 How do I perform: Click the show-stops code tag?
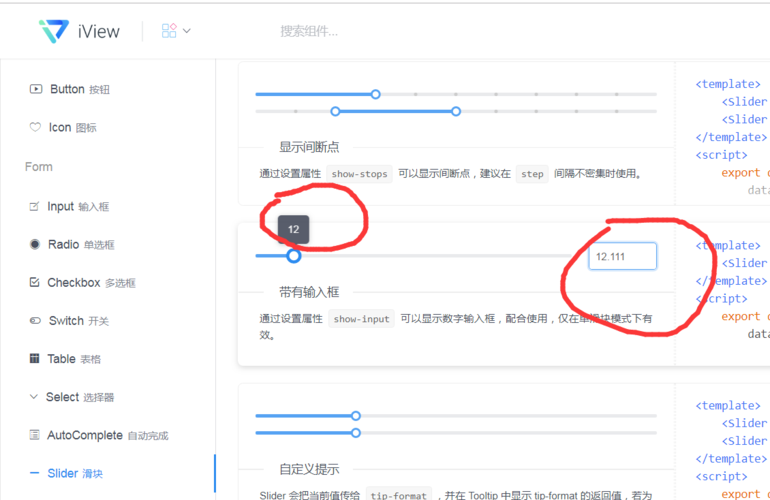[359, 174]
